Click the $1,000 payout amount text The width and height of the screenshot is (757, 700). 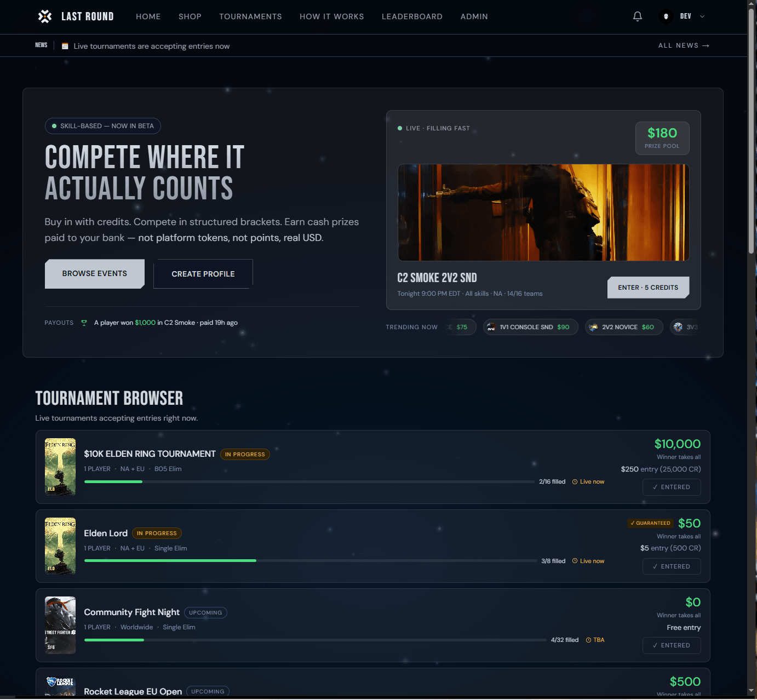tap(145, 323)
